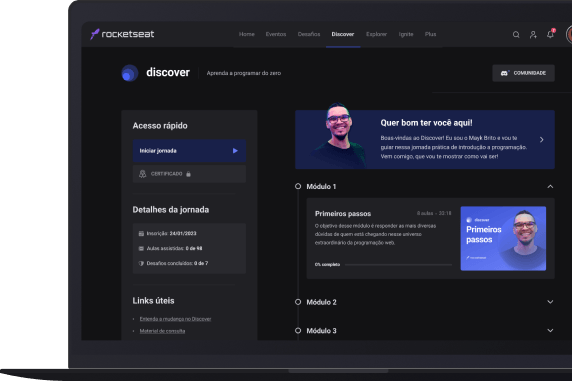Screen dimensions: 572x382
Task: Click the play arrow on Iniciar jornada
Action: coord(235,151)
